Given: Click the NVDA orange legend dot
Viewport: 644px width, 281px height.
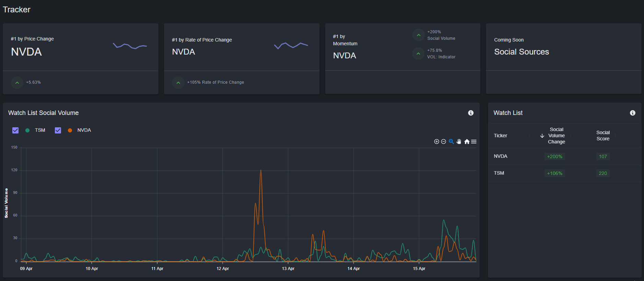Looking at the screenshot, I should click(x=70, y=130).
